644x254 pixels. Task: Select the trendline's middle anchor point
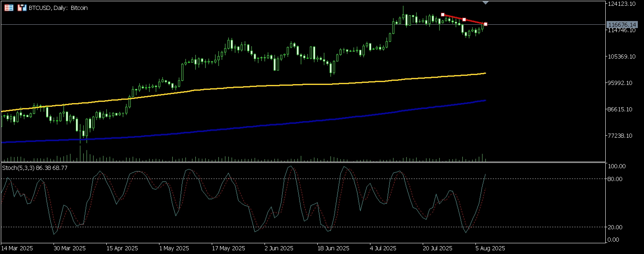(x=464, y=19)
